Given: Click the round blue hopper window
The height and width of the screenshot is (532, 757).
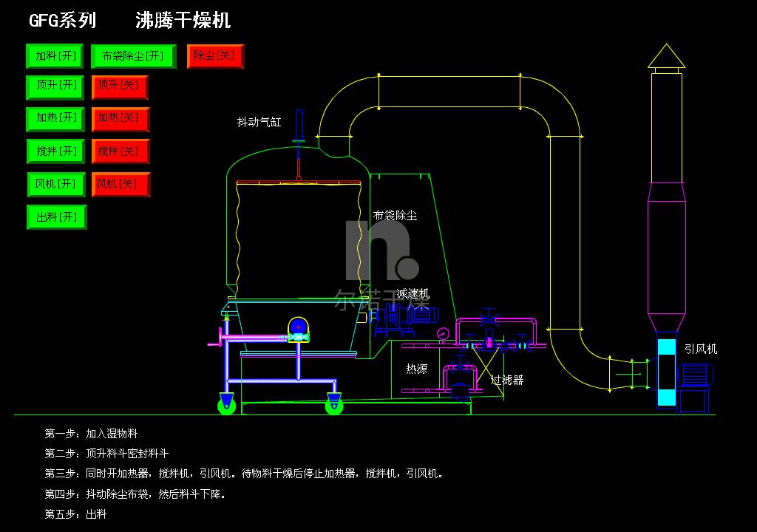Looking at the screenshot, I should pyautogui.click(x=298, y=328).
